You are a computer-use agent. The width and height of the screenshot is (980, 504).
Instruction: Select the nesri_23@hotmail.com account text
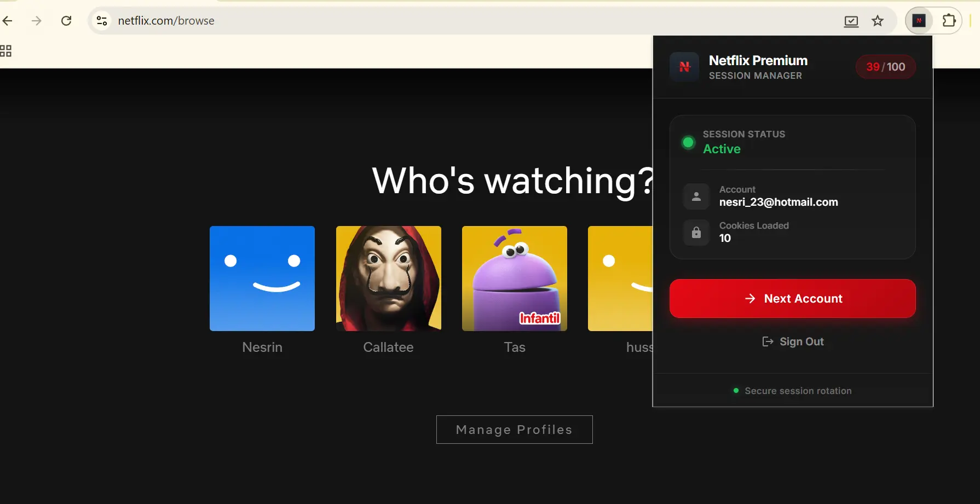pos(779,202)
